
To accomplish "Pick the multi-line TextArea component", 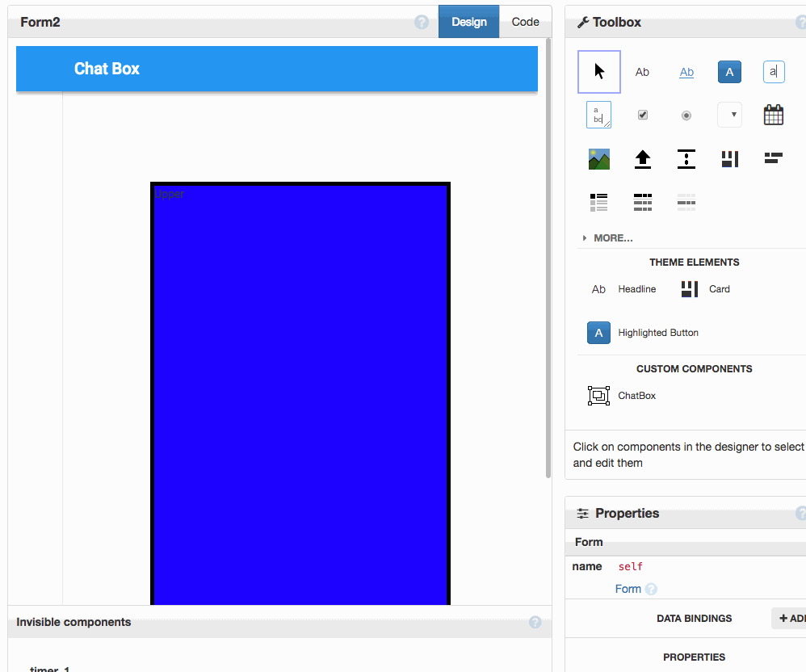I will coord(598,115).
